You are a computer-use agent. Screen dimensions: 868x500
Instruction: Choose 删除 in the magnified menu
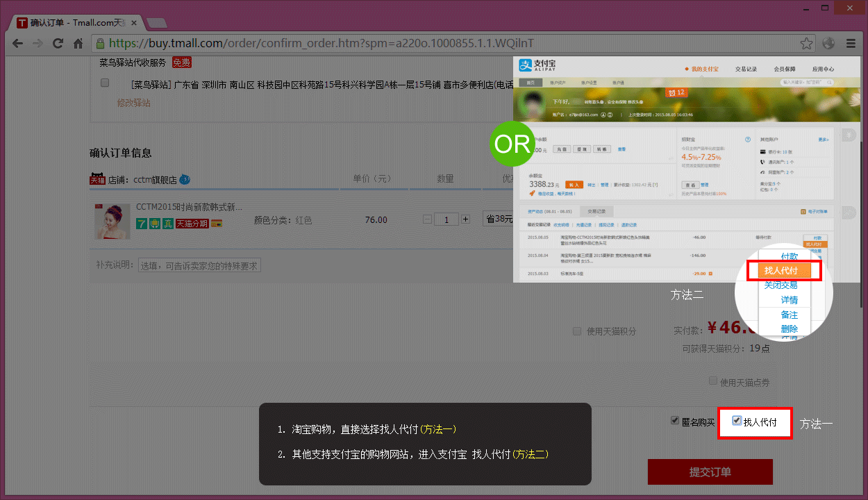coord(790,329)
